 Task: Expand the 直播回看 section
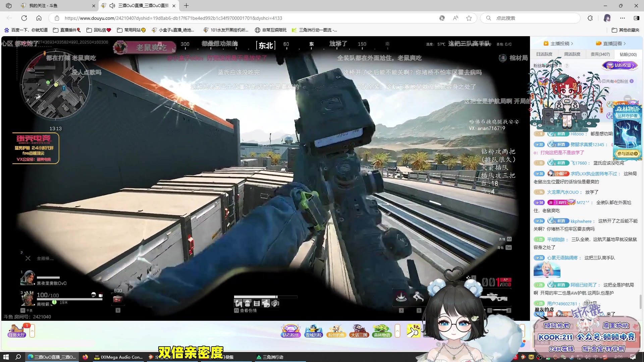[x=611, y=44]
